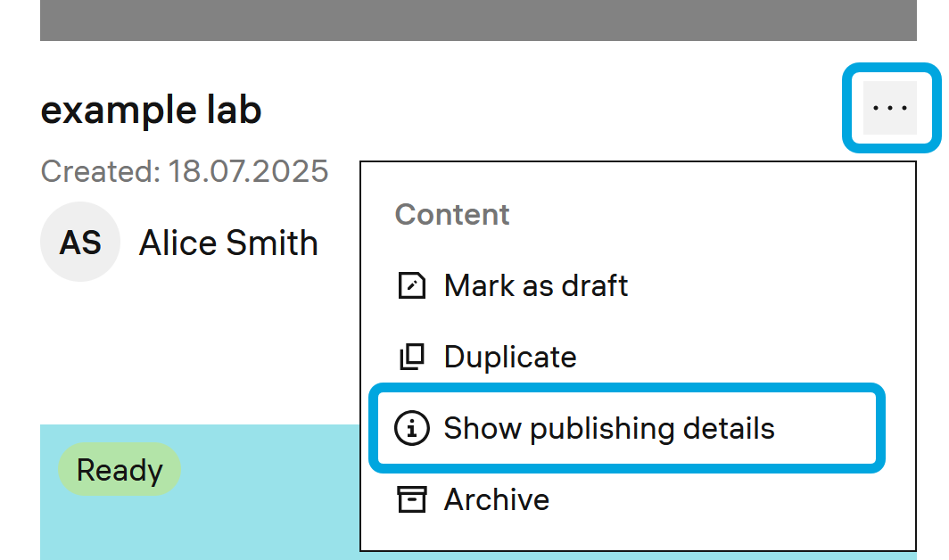Open the three-dot more options menu
The height and width of the screenshot is (560, 949).
click(889, 108)
